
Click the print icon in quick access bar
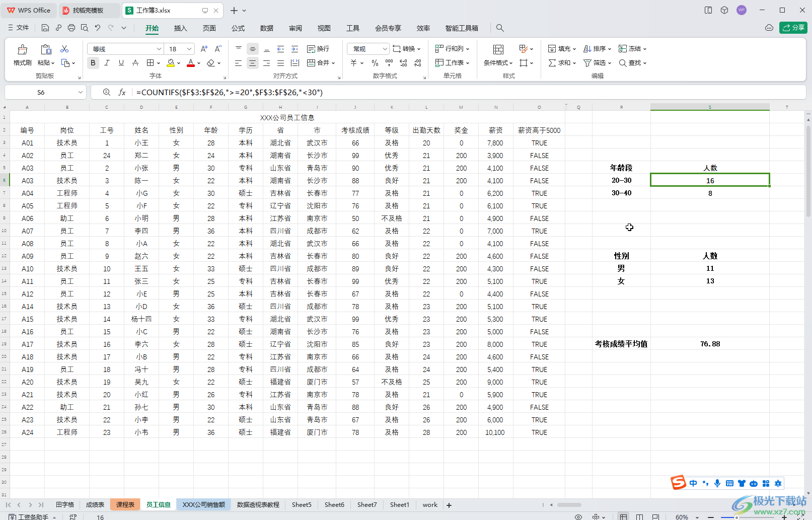click(71, 28)
